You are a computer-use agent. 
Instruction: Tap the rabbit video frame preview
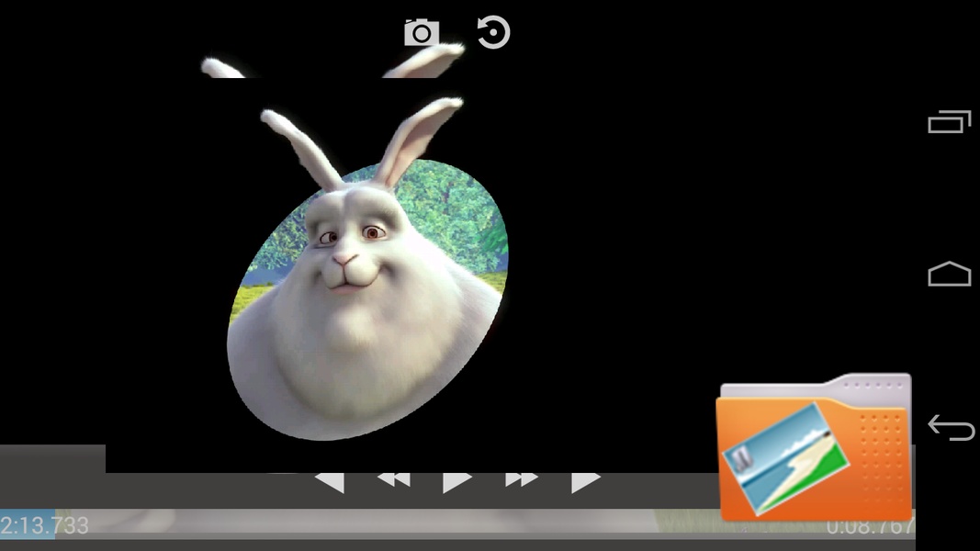pyautogui.click(x=367, y=269)
